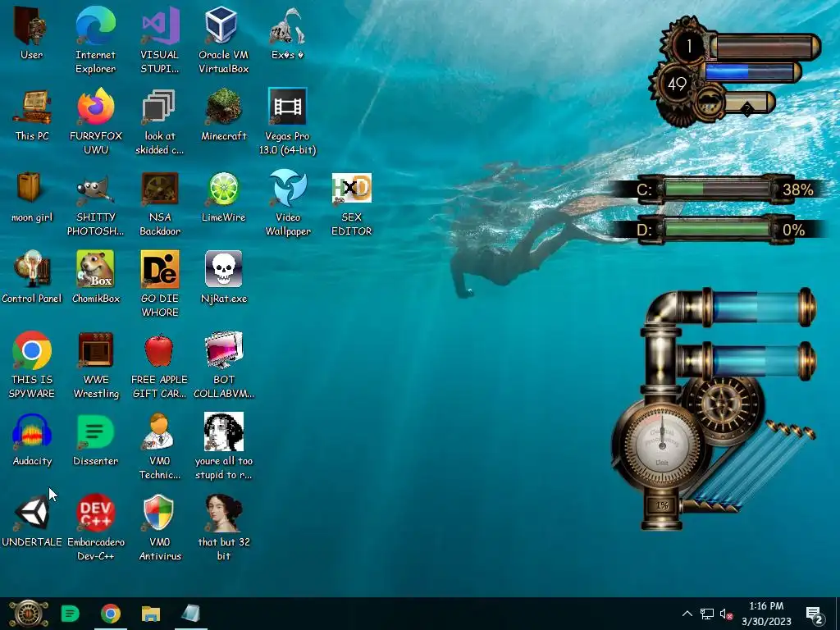
Task: Launch Embarcadero Dev-C++ shortcut
Action: tap(96, 527)
